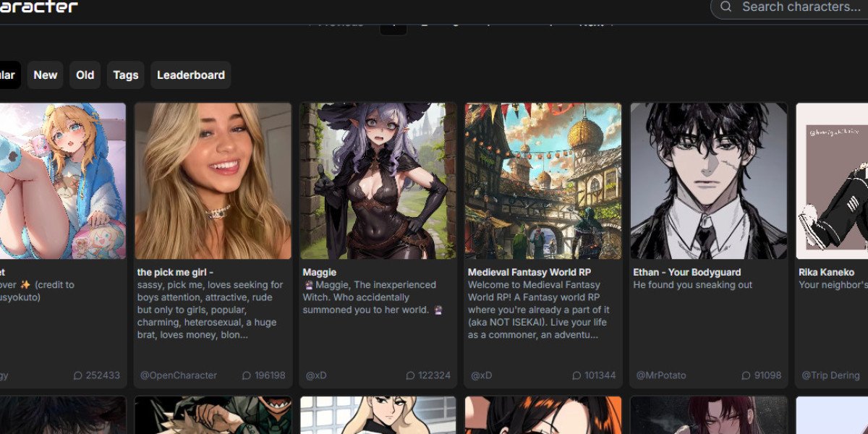The width and height of the screenshot is (868, 434).
Task: Click the chat count 101344
Action: 600,376
